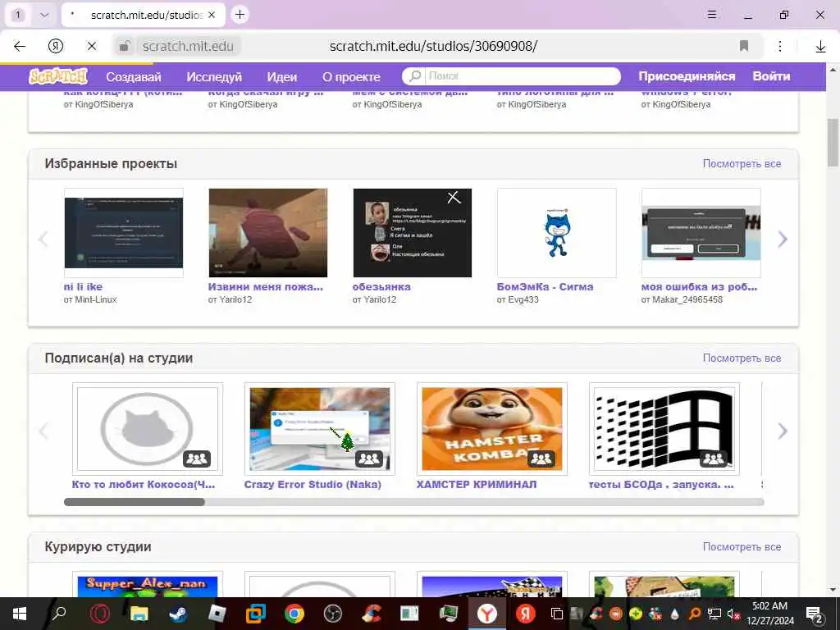
Task: Open the browser three-dot options menu
Action: coord(780,46)
